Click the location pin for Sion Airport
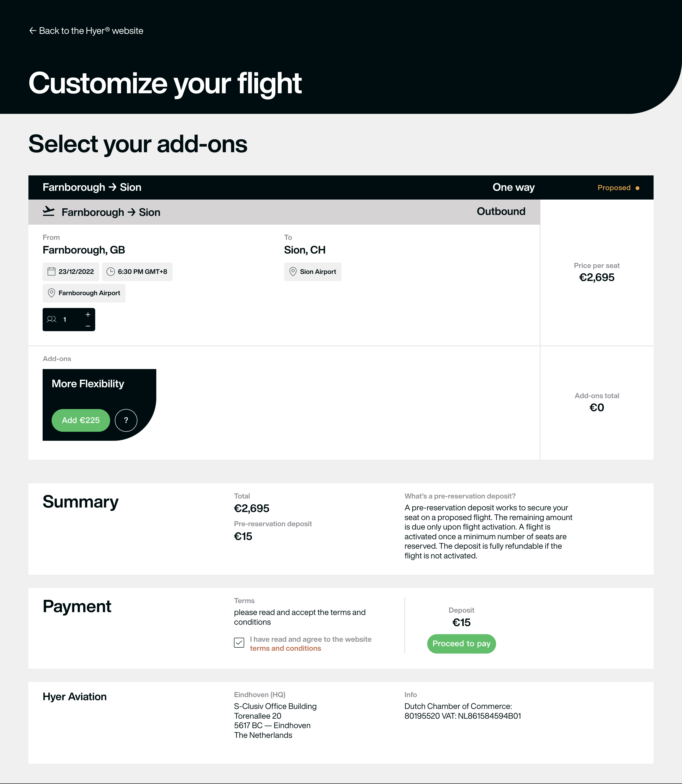The width and height of the screenshot is (682, 784). [x=293, y=272]
